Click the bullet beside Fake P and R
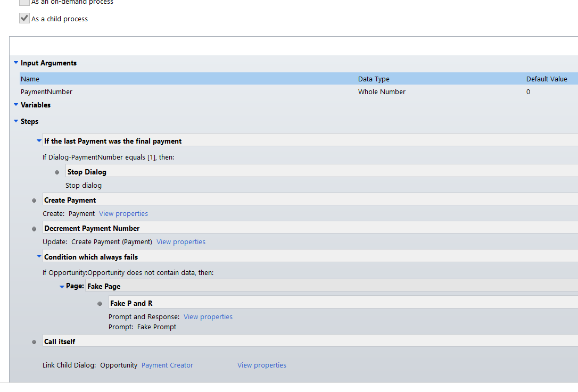Viewport: 578px width, 392px height. point(100,304)
